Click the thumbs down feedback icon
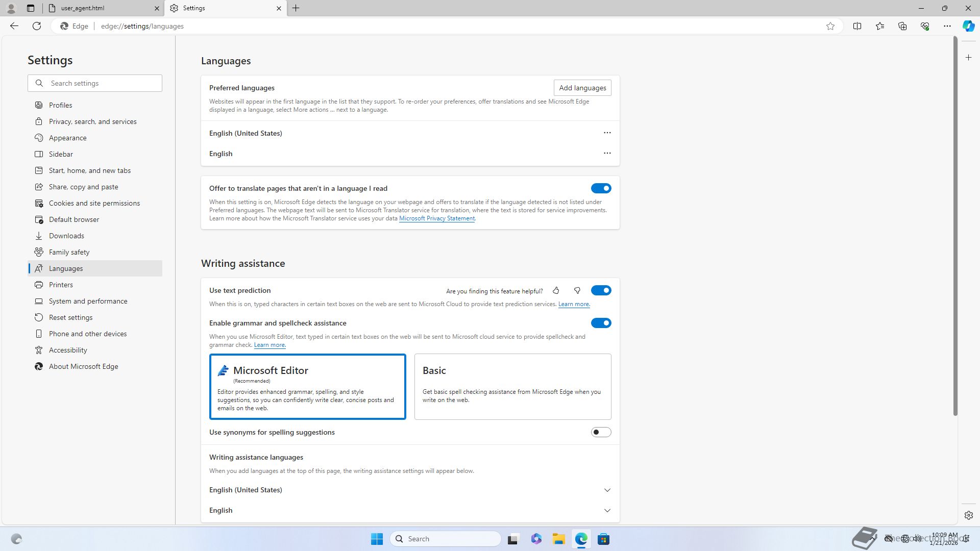This screenshot has width=980, height=551. (x=577, y=290)
